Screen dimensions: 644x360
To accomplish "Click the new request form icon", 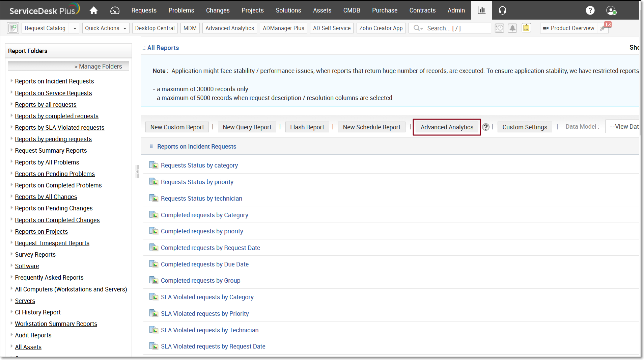I will tap(13, 28).
